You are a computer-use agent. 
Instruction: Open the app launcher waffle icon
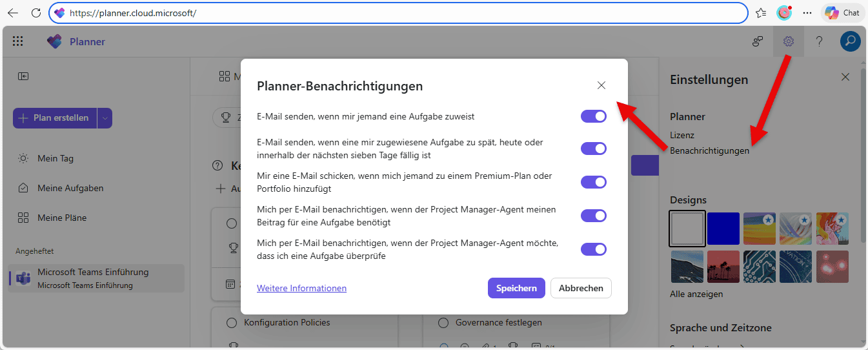17,41
